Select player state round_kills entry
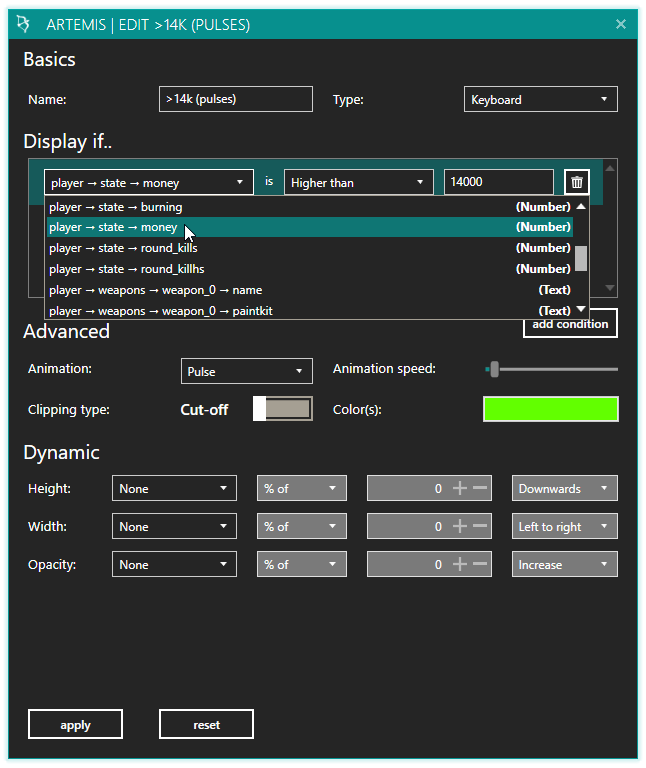 point(310,248)
